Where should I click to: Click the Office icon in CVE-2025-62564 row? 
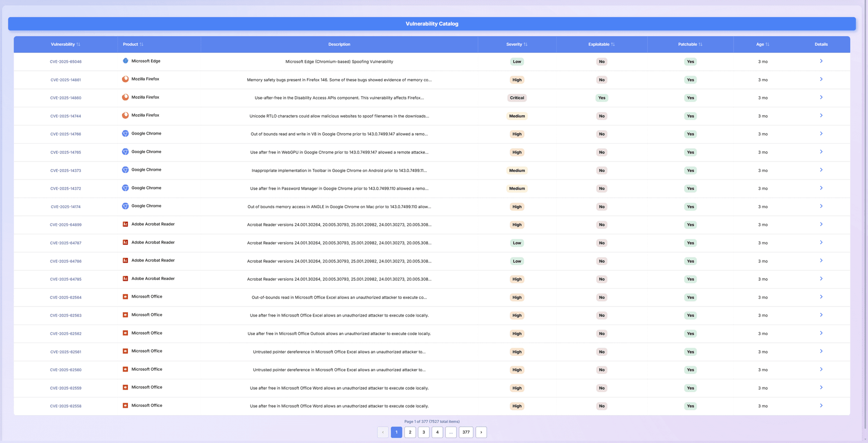coord(125,297)
